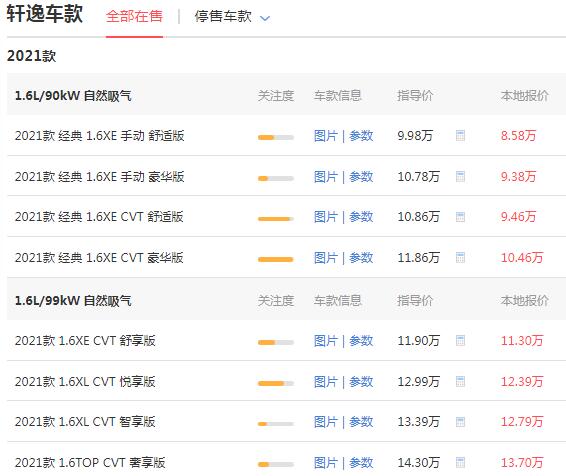Open model 2021款 经典 1.6XE 手动 舒适版
The image size is (566, 476).
tap(100, 136)
